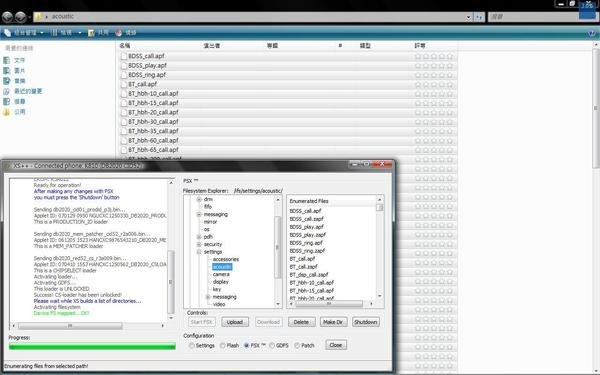600x375 pixels.
Task: Click the acoustic path text in address bar
Action: coord(63,16)
